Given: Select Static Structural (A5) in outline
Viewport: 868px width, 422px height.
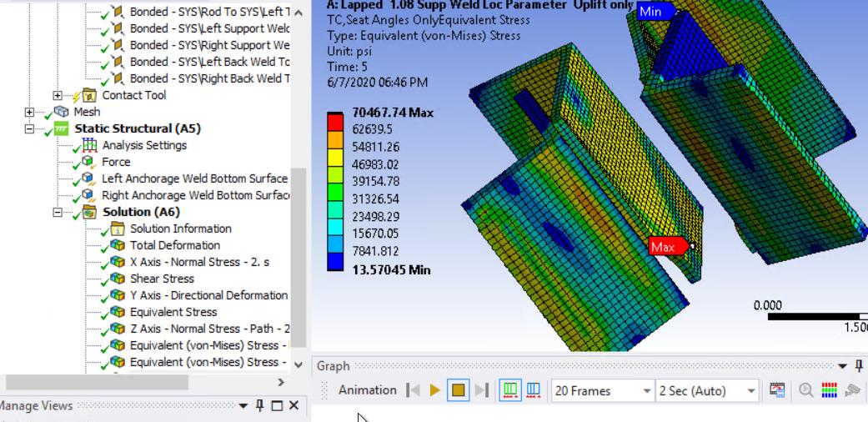Looking at the screenshot, I should 138,128.
